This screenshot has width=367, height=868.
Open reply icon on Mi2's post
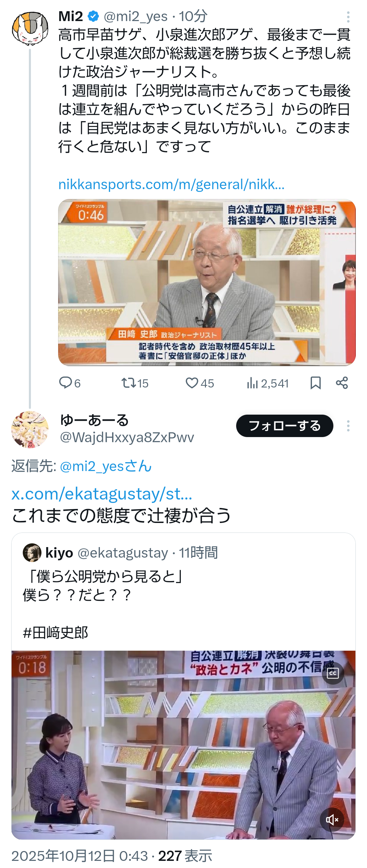[65, 383]
